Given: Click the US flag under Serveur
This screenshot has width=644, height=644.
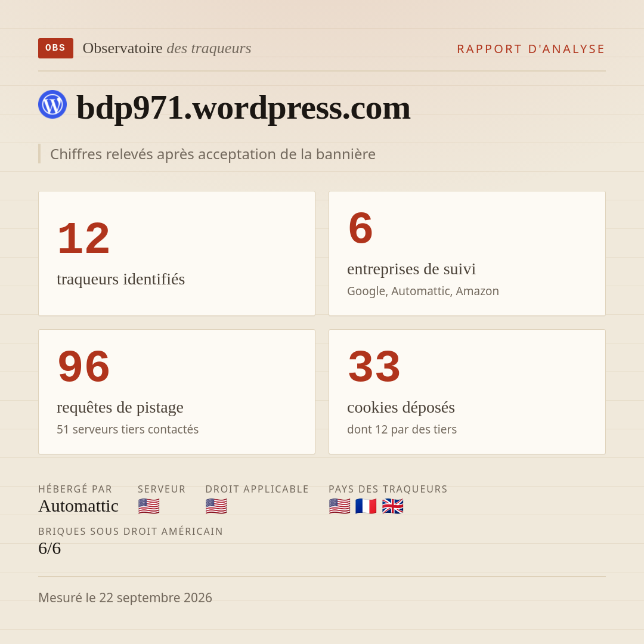Looking at the screenshot, I should pyautogui.click(x=148, y=506).
